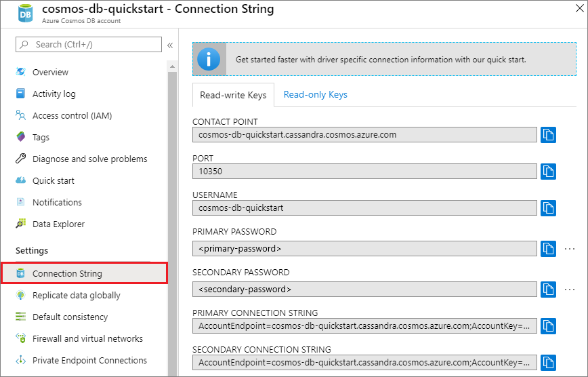Copy the CONTACT POINT value
This screenshot has height=377, width=588.
click(x=548, y=135)
